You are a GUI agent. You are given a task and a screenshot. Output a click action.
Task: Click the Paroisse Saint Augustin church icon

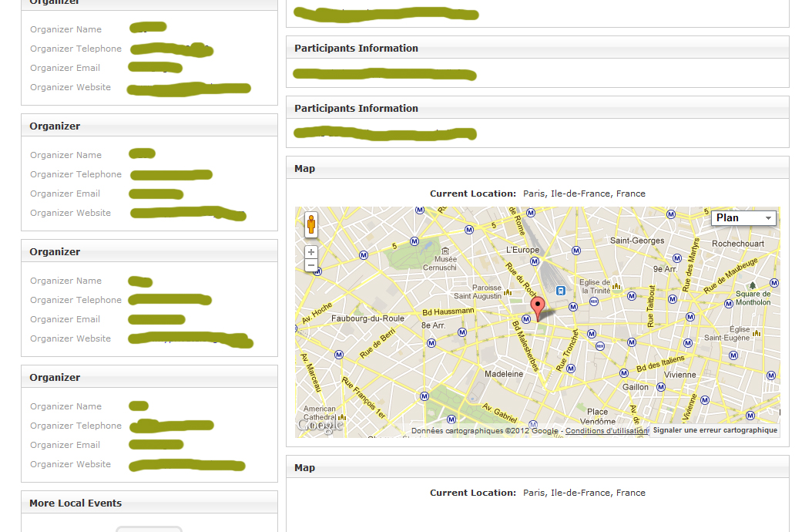click(508, 292)
